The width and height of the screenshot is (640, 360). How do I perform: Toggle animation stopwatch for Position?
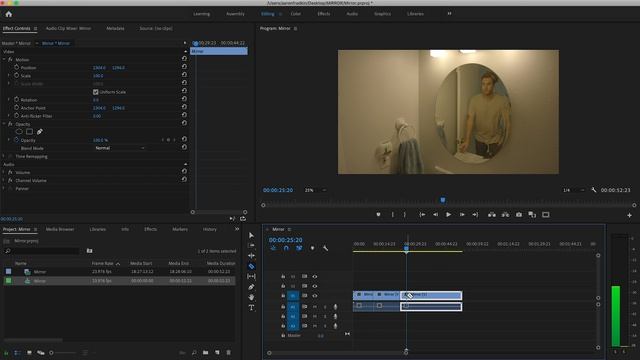pos(17,67)
